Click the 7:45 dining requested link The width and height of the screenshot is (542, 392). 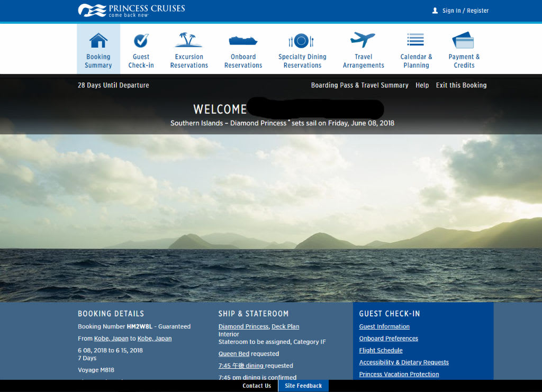[241, 366]
